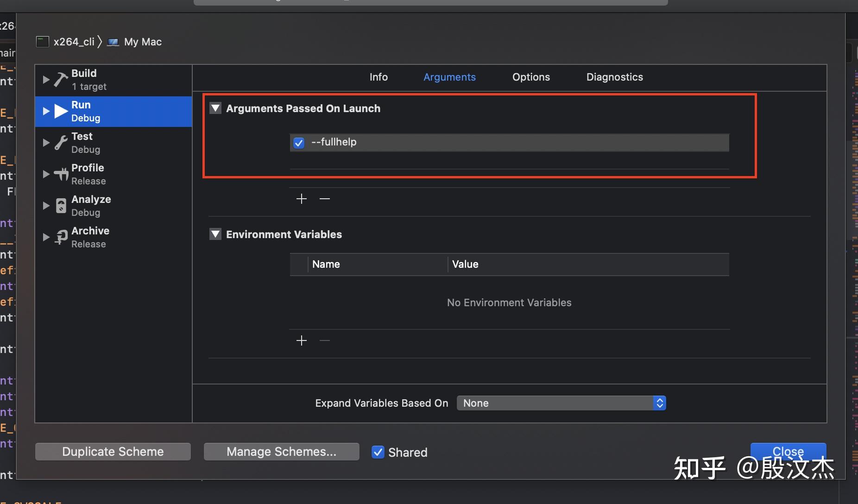This screenshot has width=858, height=504.
Task: Click the Duplicate Scheme button
Action: tap(113, 452)
